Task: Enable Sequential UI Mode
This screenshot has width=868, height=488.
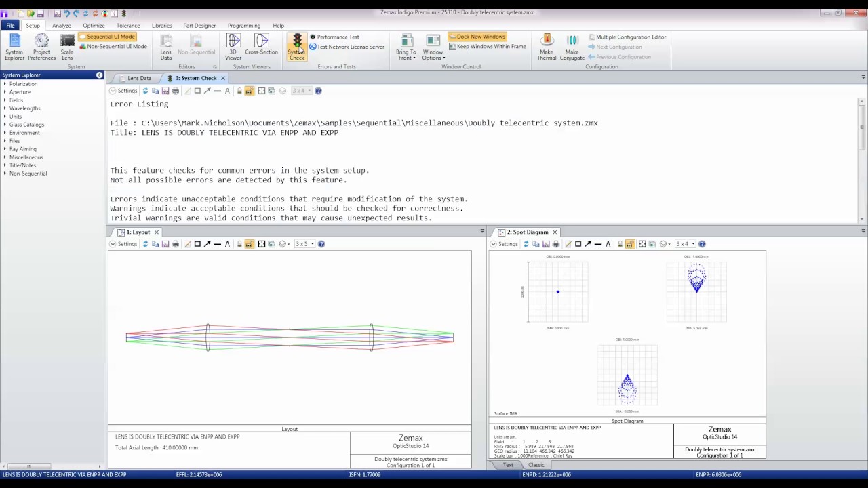Action: 108,37
